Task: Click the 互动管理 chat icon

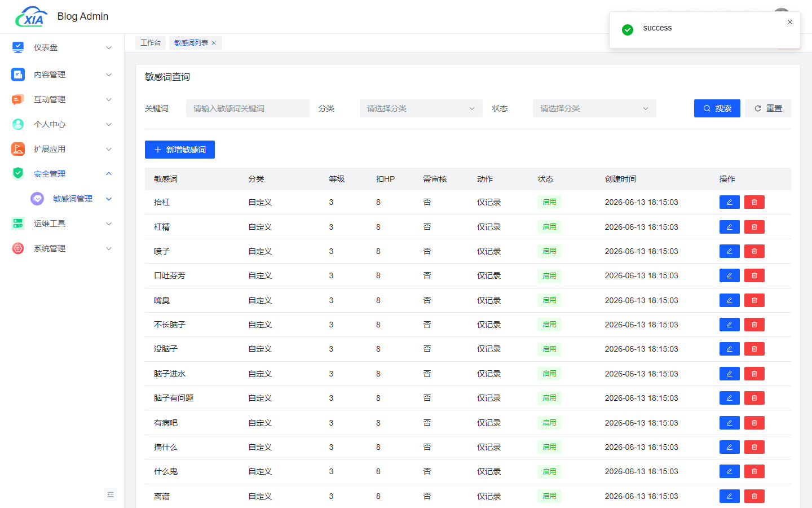Action: pos(18,99)
